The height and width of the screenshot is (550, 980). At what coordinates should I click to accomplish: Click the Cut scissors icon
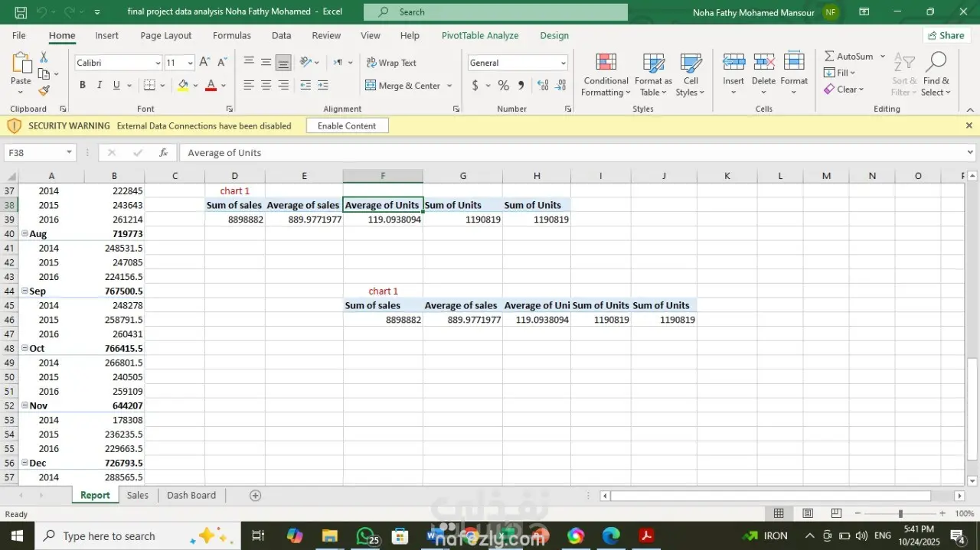44,57
